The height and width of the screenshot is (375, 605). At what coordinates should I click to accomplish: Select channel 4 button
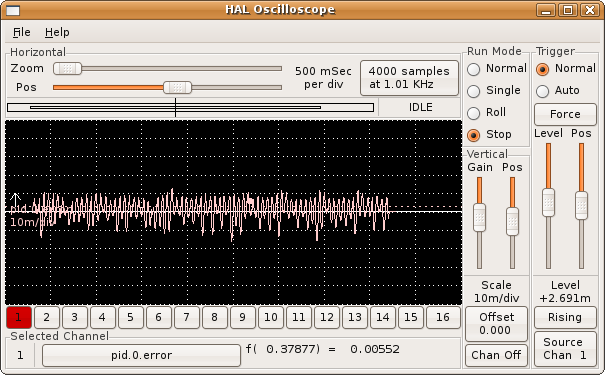pos(102,318)
